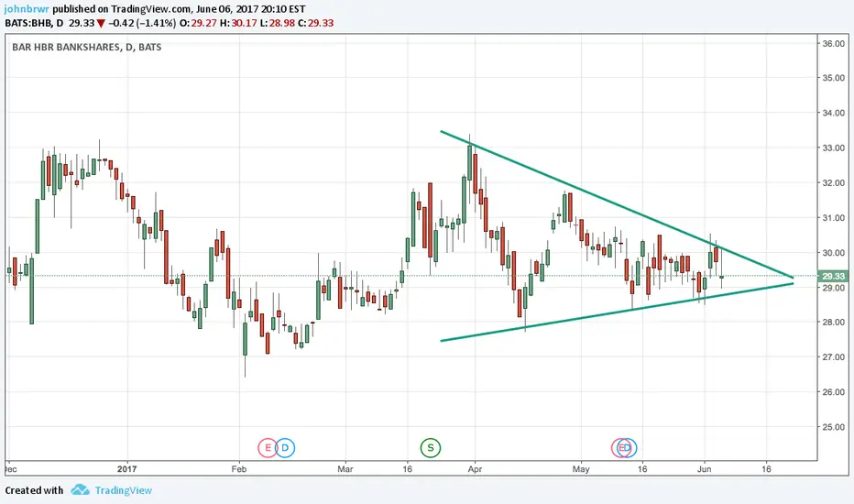Click the 33.00 price axis label
The image size is (854, 504).
[x=833, y=148]
